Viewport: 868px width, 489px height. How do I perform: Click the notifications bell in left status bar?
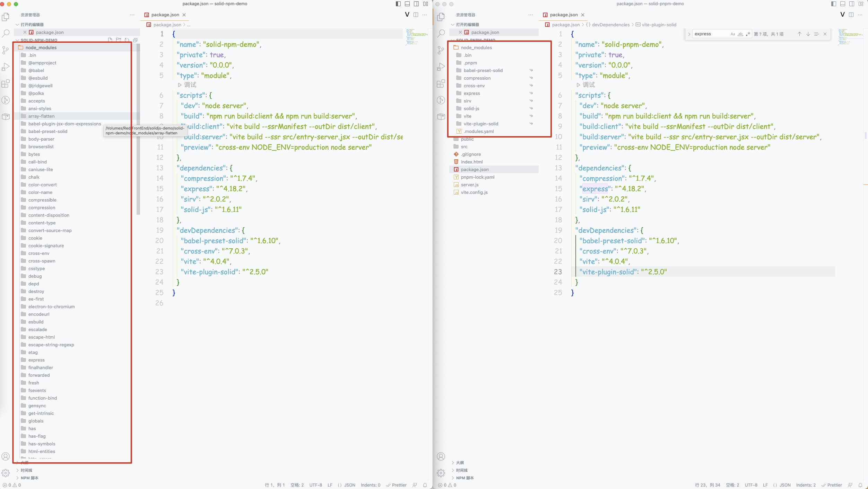pyautogui.click(x=425, y=485)
